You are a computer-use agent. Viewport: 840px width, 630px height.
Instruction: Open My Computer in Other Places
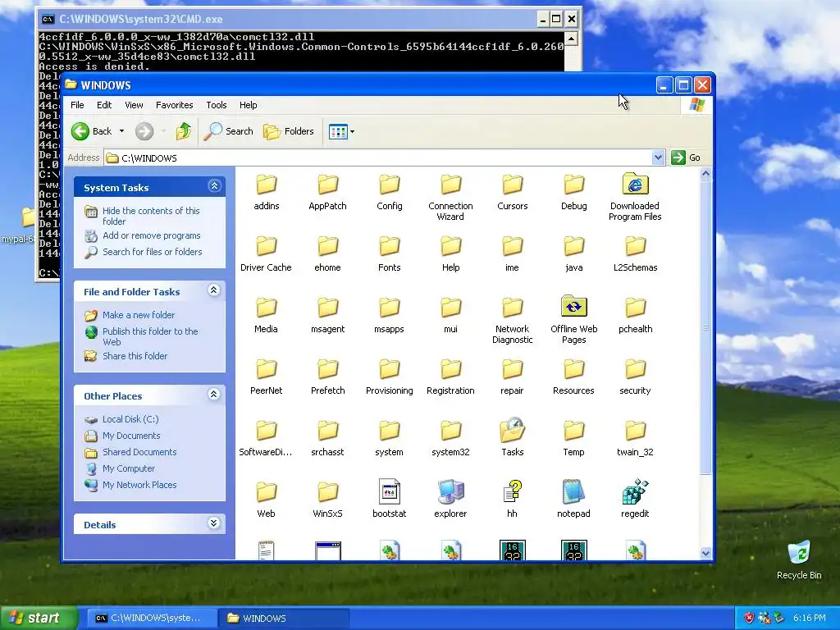129,468
